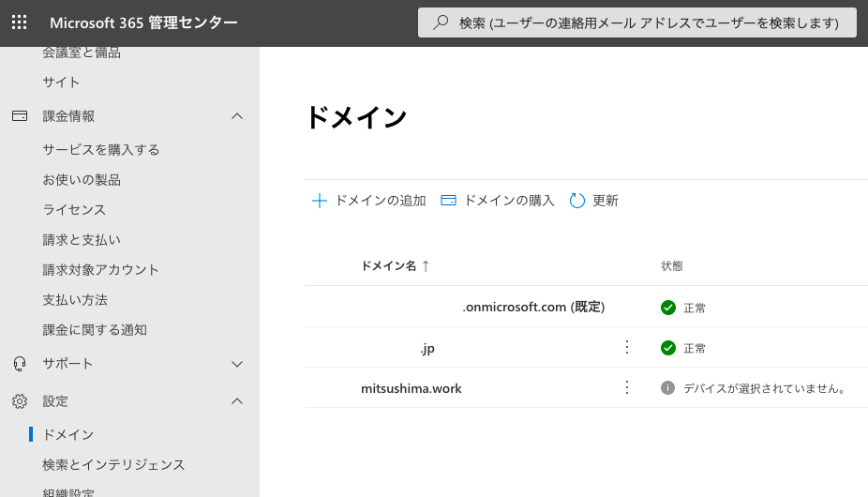The width and height of the screenshot is (868, 497).
Task: Open ライセンス in sidebar
Action: point(74,209)
